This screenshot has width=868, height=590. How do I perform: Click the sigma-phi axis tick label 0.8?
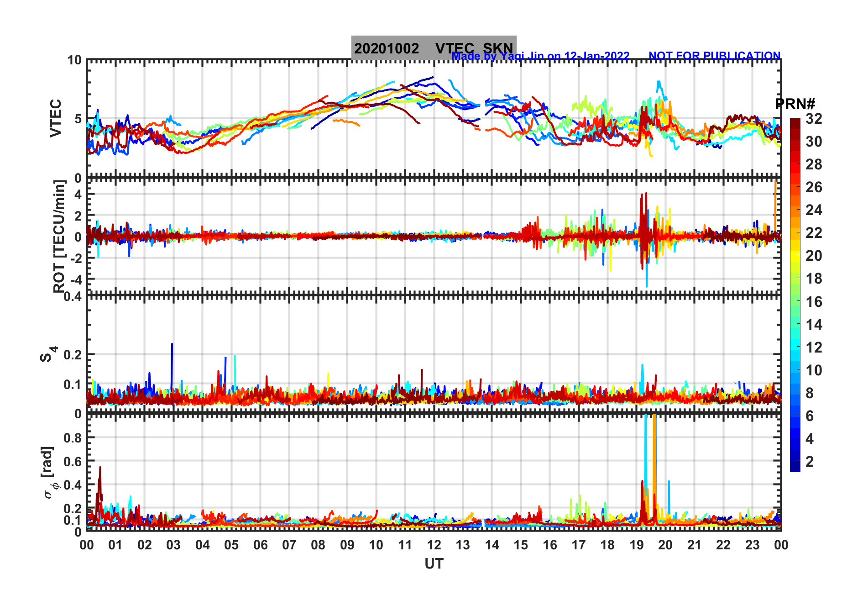(73, 438)
